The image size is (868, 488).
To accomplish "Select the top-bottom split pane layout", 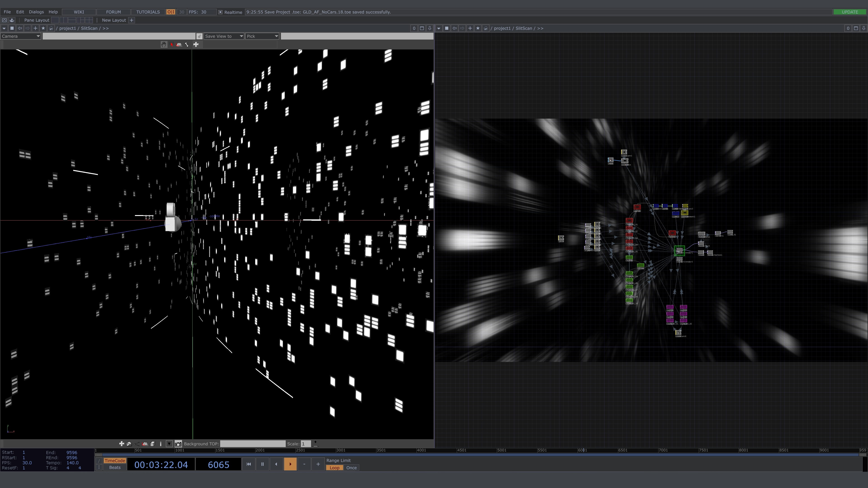I will pos(72,20).
